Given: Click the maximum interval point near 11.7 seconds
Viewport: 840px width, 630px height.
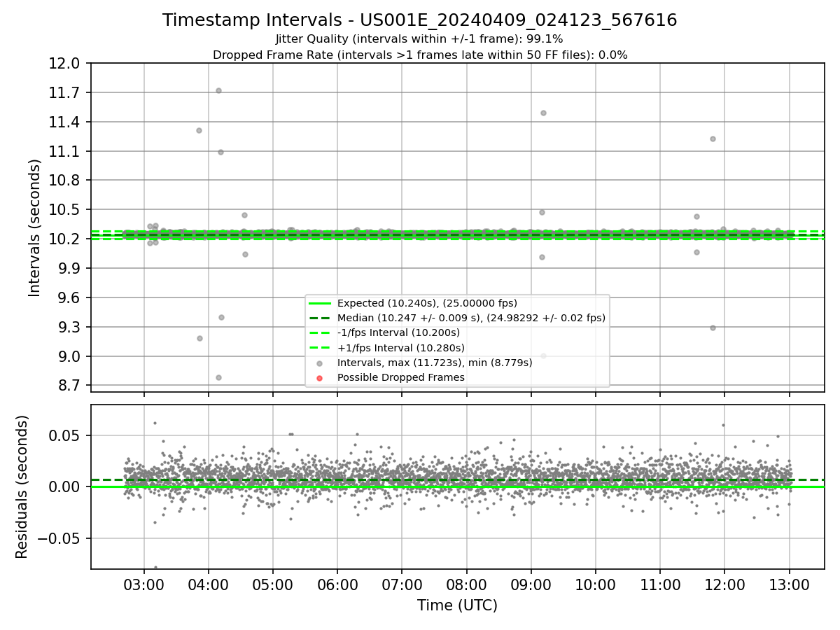Looking at the screenshot, I should point(218,90).
